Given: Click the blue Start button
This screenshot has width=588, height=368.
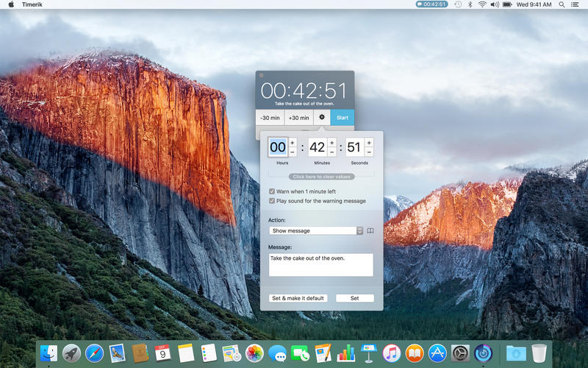Looking at the screenshot, I should click(x=343, y=118).
